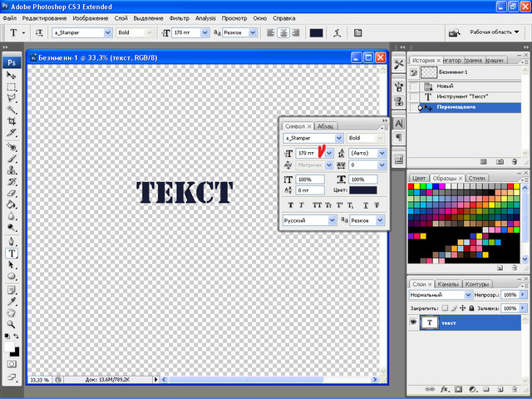Select the Hand tool
This screenshot has height=399, width=532.
click(11, 313)
